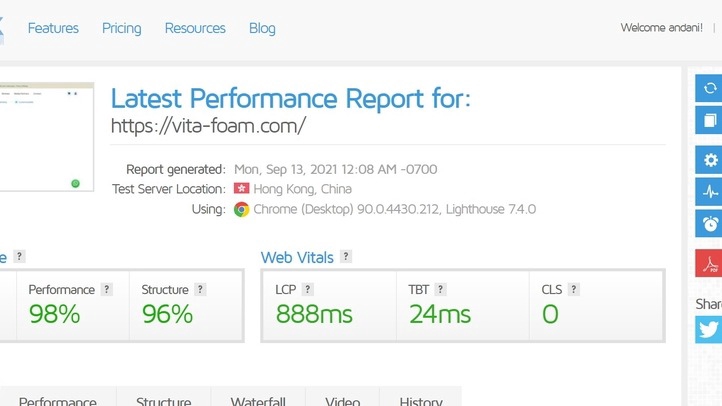Click the 96% Structure score
This screenshot has height=406, width=722.
167,314
